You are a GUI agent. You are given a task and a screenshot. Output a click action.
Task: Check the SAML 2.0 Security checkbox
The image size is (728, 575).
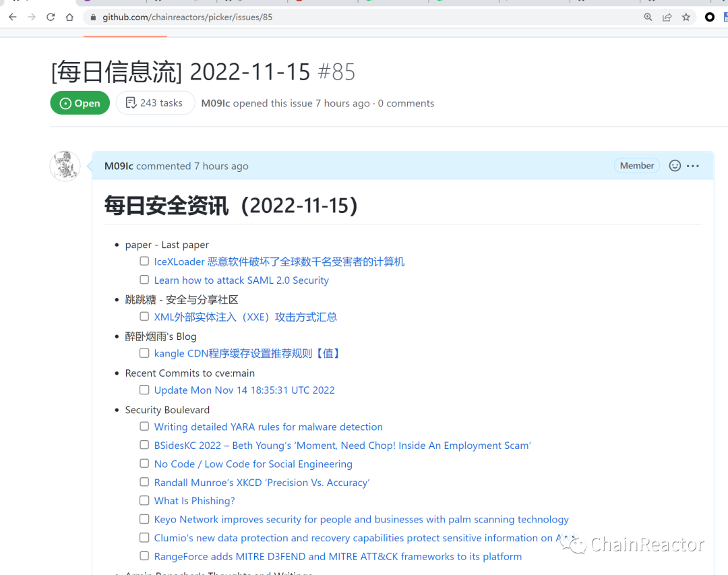144,280
